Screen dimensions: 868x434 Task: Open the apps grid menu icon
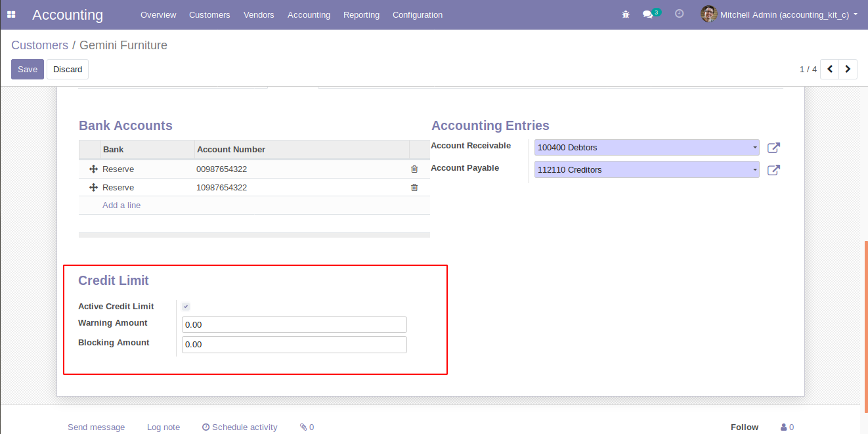click(11, 14)
